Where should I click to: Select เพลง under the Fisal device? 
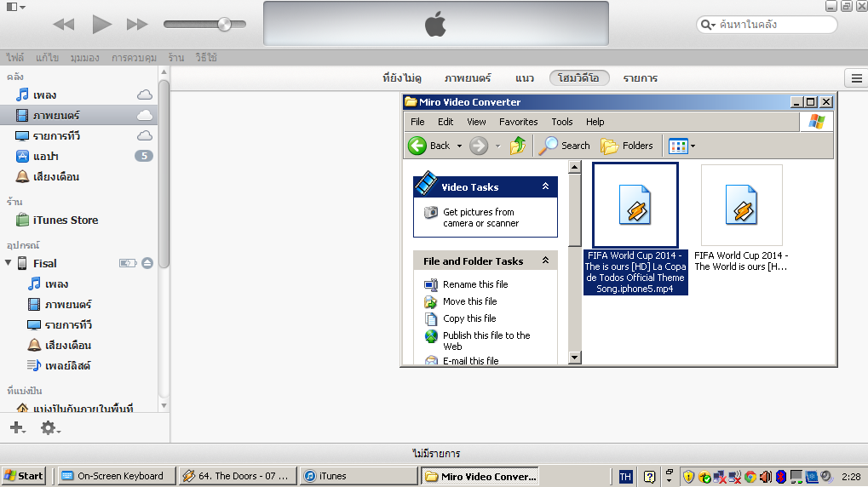coord(56,284)
